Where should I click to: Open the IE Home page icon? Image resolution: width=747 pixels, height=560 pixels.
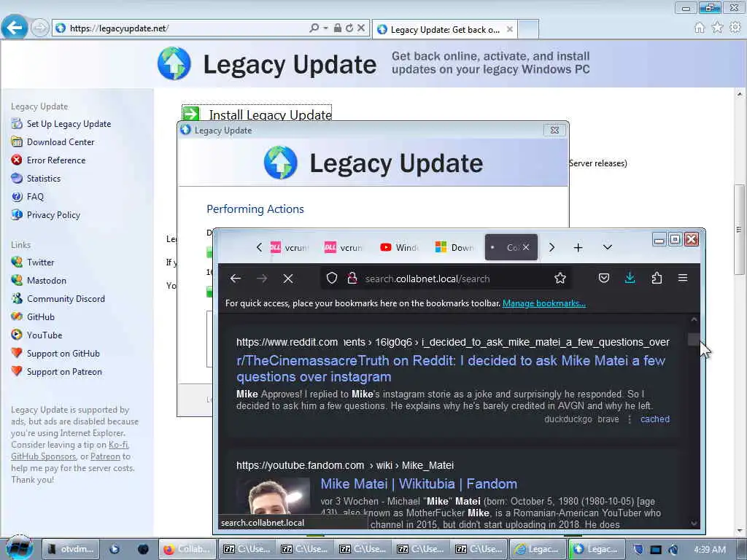click(700, 28)
